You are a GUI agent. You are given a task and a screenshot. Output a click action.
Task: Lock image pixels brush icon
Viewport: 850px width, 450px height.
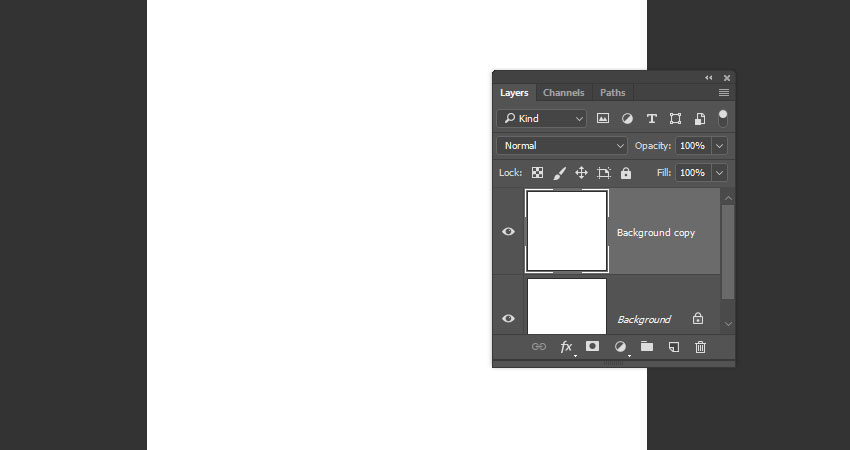pos(559,173)
